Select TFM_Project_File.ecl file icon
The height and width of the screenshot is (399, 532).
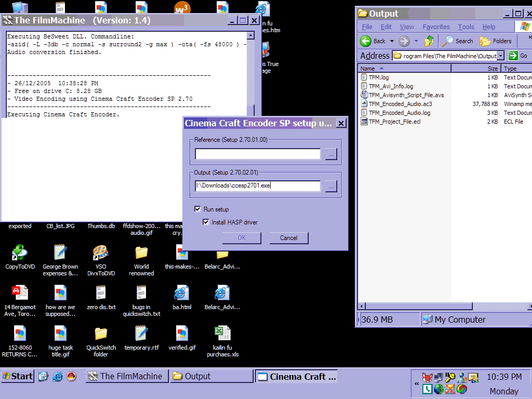point(364,122)
